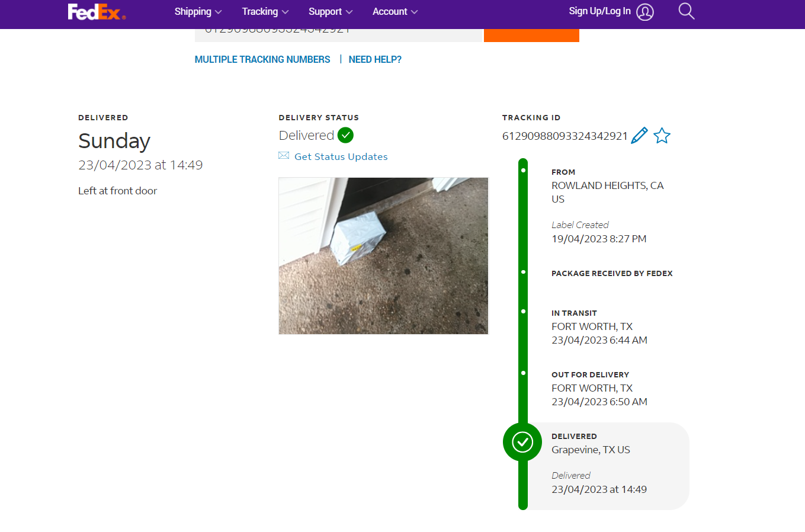Click the Get Status Updates link
Screen dimensions: 805x532
pos(341,156)
